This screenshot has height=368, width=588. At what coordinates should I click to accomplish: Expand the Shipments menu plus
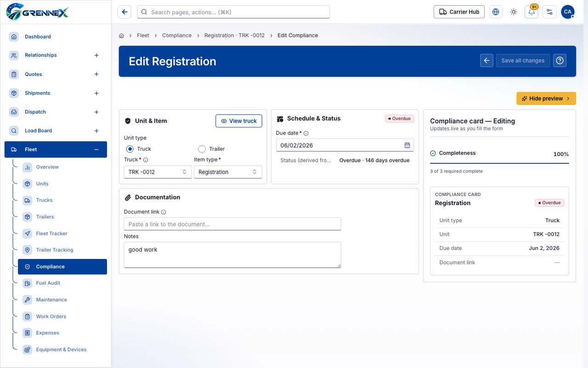96,93
